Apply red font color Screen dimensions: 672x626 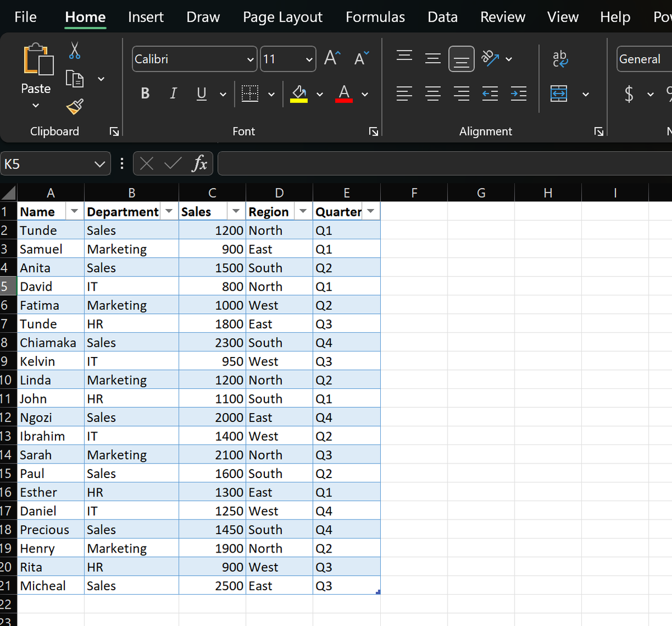[x=344, y=94]
